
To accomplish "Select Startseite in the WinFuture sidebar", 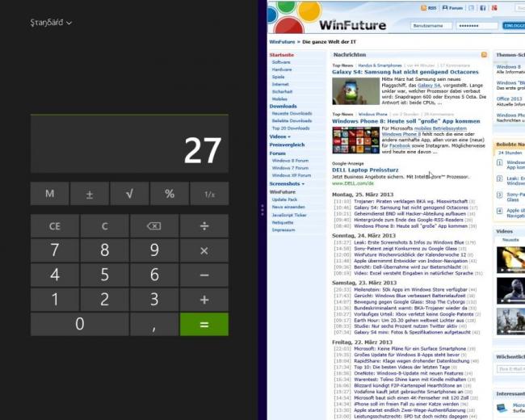I will coord(282,55).
